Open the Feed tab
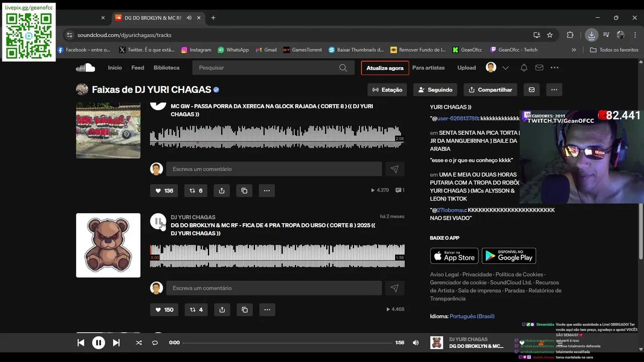 [138, 68]
